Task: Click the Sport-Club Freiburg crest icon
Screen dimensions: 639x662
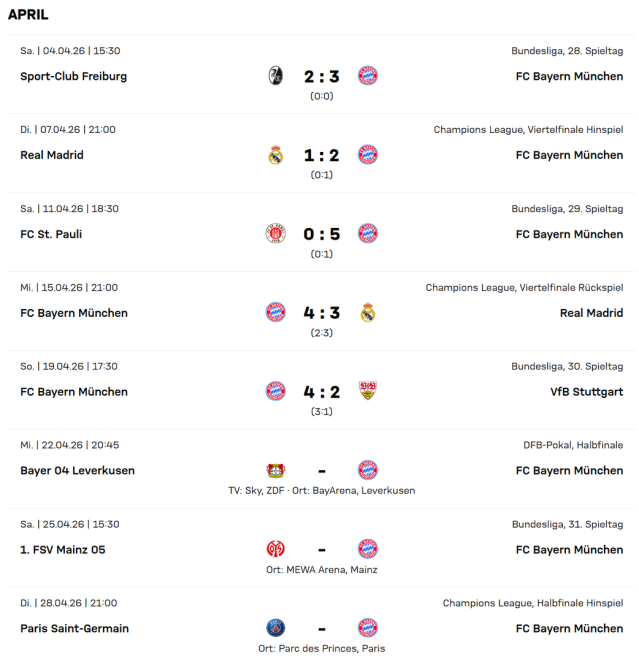Action: (275, 76)
